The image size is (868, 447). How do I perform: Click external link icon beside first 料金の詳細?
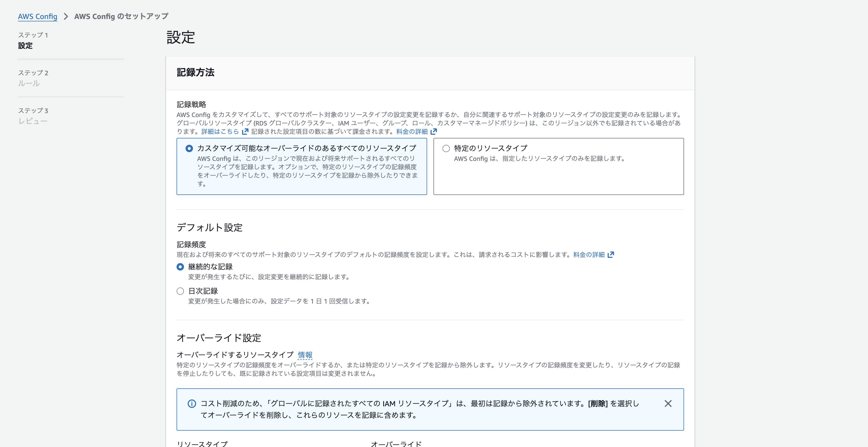(434, 132)
